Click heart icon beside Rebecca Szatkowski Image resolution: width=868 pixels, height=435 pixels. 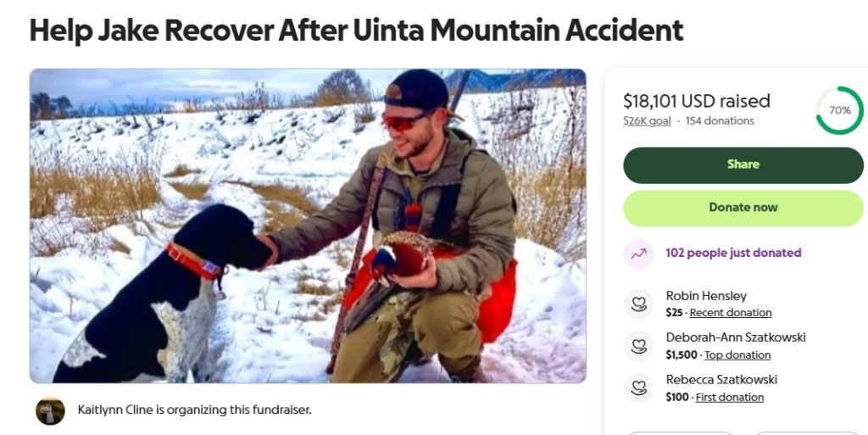pyautogui.click(x=638, y=388)
